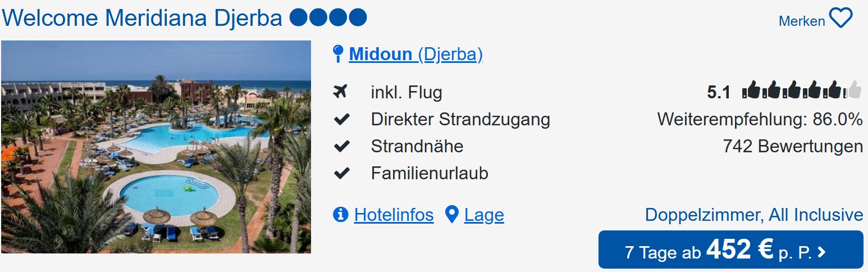Click the map marker icon beside Lage

pyautogui.click(x=451, y=215)
